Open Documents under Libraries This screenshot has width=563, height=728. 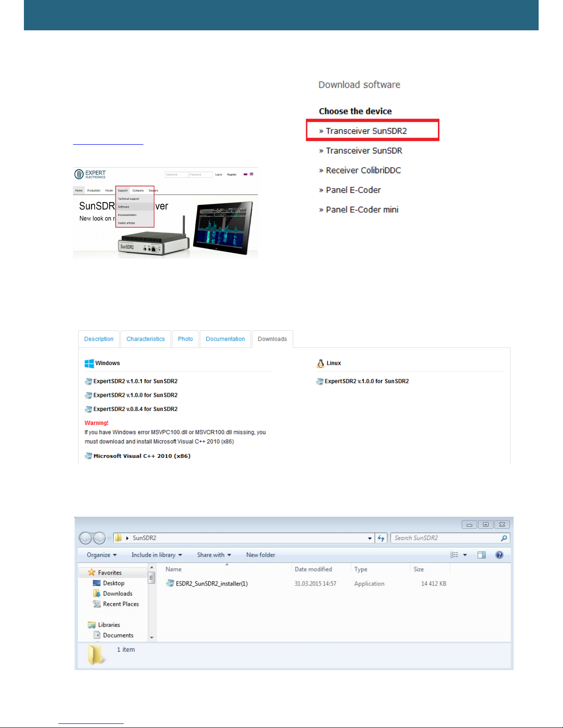click(x=118, y=635)
